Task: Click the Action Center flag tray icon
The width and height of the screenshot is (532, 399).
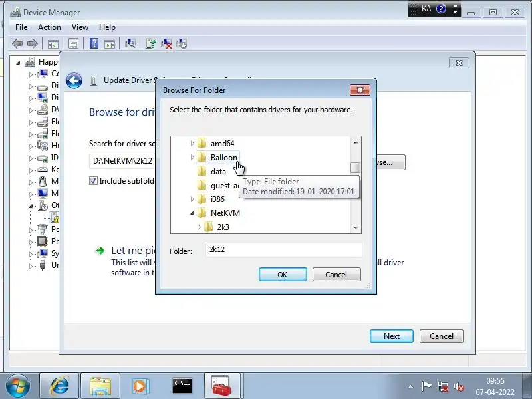Action: [x=426, y=386]
